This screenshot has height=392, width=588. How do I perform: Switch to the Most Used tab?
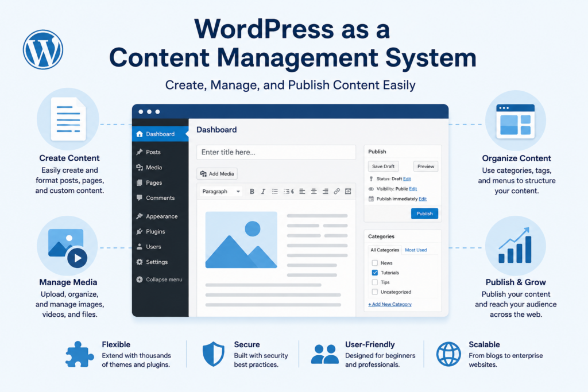[416, 250]
